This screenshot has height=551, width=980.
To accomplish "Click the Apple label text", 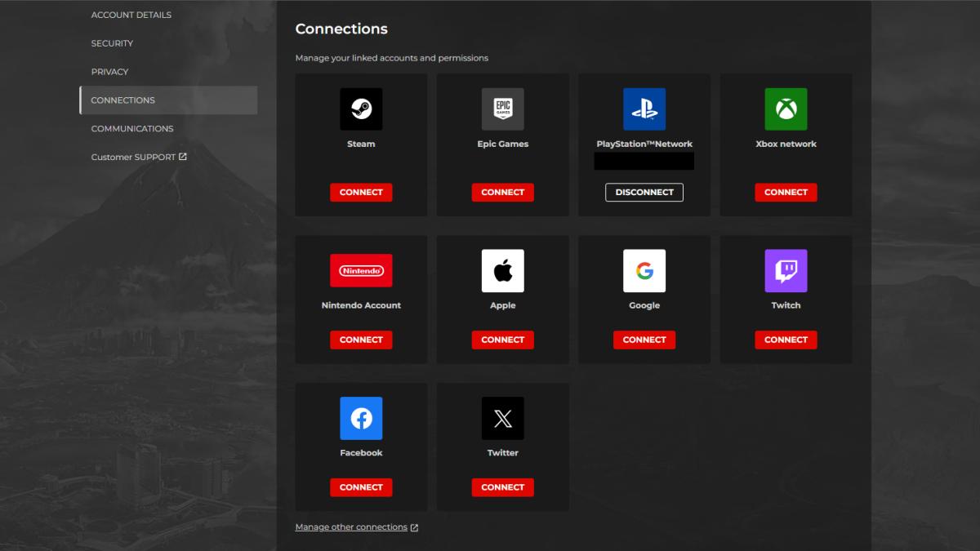I will [x=503, y=305].
